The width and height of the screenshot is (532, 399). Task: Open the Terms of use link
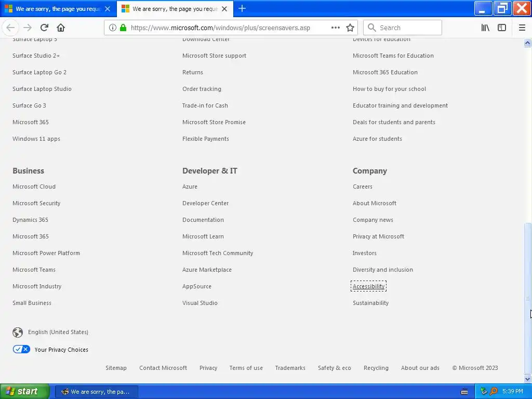click(246, 368)
